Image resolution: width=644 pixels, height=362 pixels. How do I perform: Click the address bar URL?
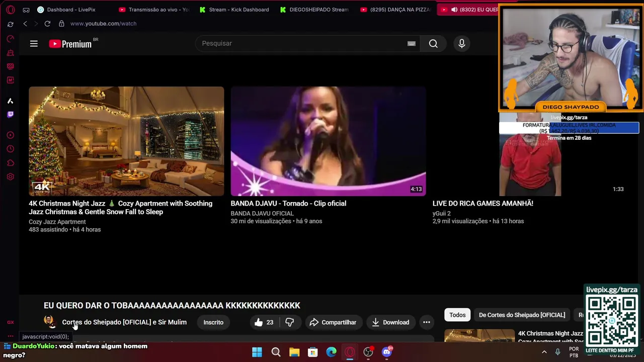coord(103,24)
